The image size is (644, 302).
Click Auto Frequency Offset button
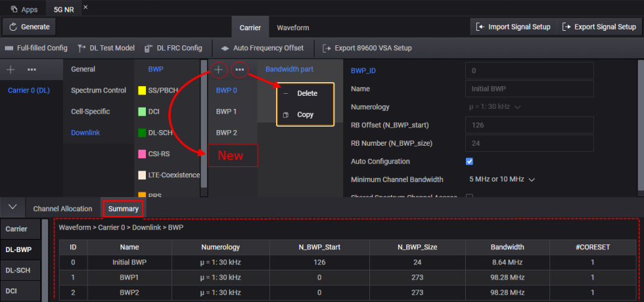(262, 49)
